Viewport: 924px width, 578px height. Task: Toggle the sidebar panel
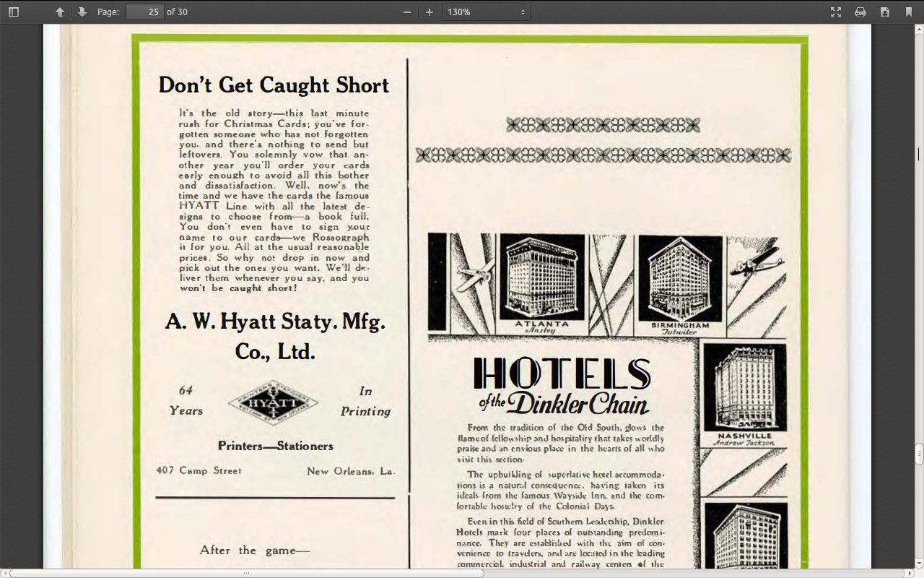(13, 12)
